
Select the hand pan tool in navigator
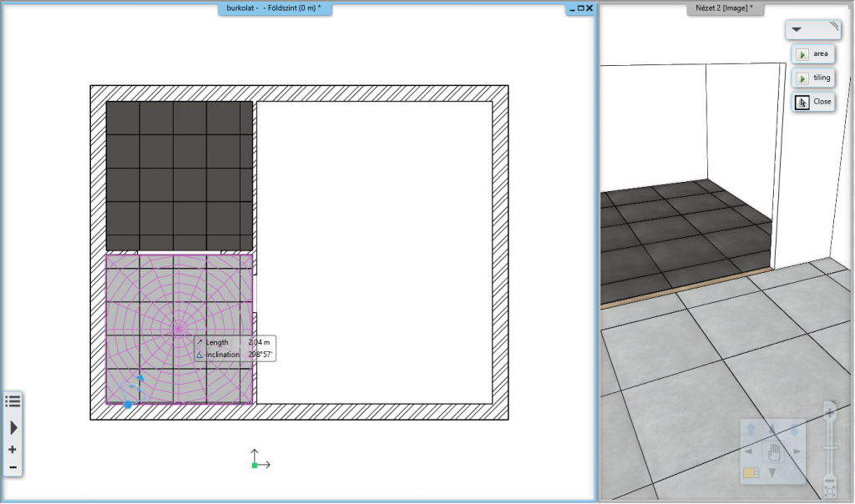(x=773, y=452)
